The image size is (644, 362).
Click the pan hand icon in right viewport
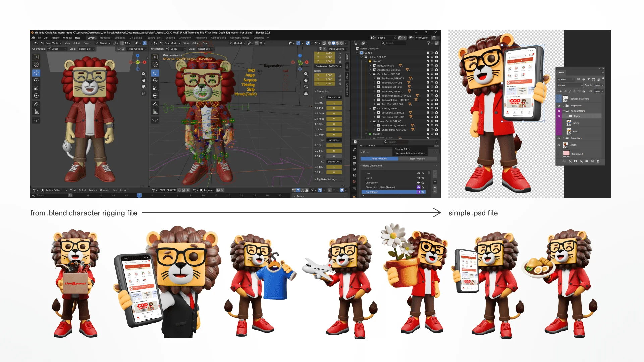point(306,80)
